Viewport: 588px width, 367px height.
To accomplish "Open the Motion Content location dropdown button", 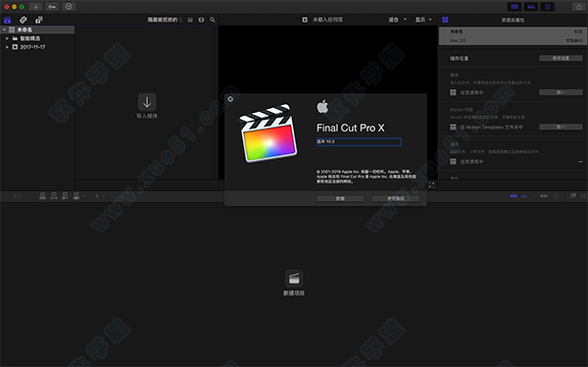I will (x=561, y=127).
